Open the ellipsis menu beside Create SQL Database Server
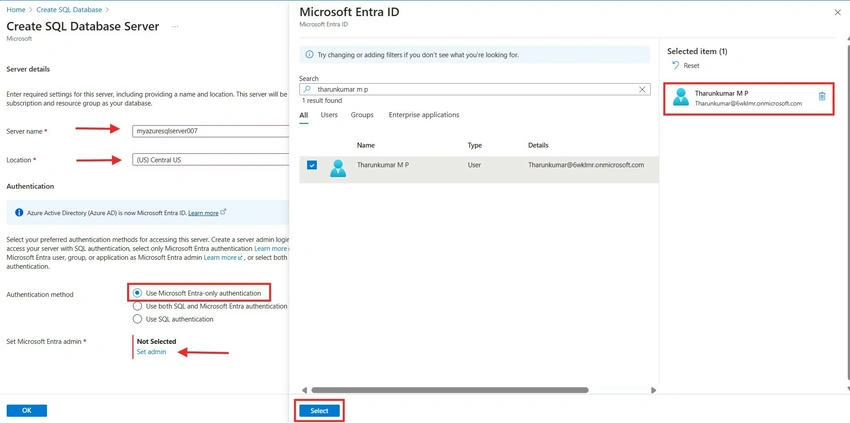The width and height of the screenshot is (850, 423). [175, 27]
